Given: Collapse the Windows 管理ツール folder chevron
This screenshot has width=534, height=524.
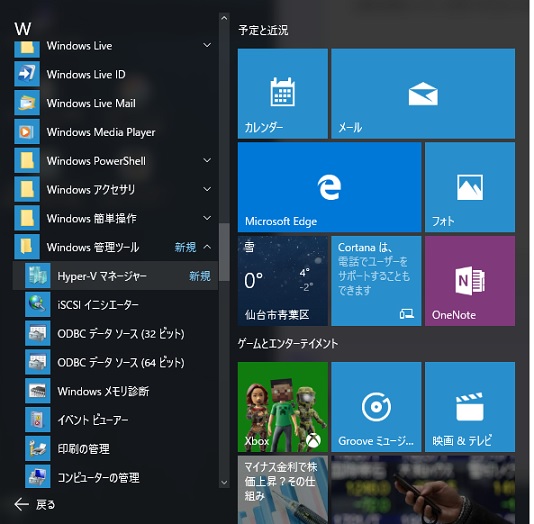Looking at the screenshot, I should coord(207,247).
